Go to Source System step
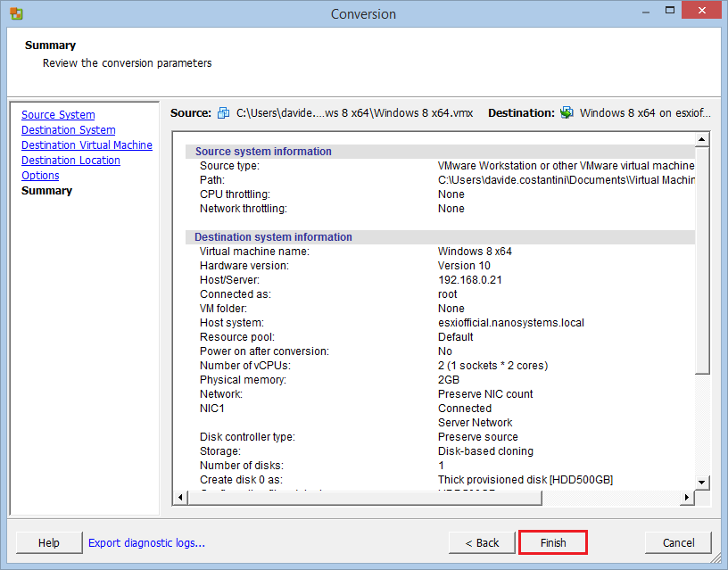728x570 pixels. coord(58,115)
